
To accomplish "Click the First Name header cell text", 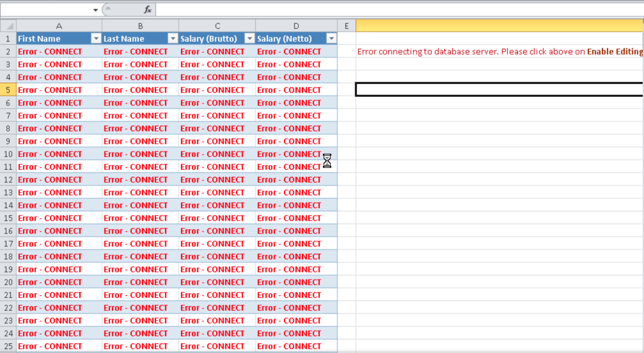I will point(39,39).
